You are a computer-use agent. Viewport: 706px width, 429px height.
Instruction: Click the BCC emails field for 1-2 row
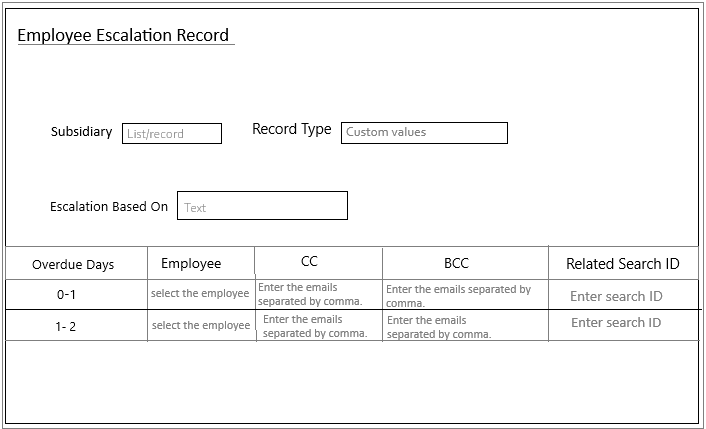[465, 327]
